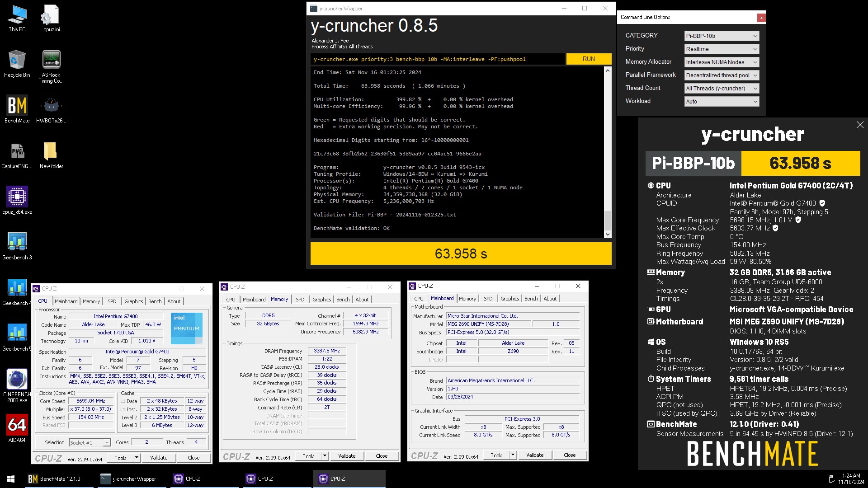Screen dimensions: 868x488
Task: Click the CPUID verified checkmark in BenchMate
Action: tap(822, 203)
